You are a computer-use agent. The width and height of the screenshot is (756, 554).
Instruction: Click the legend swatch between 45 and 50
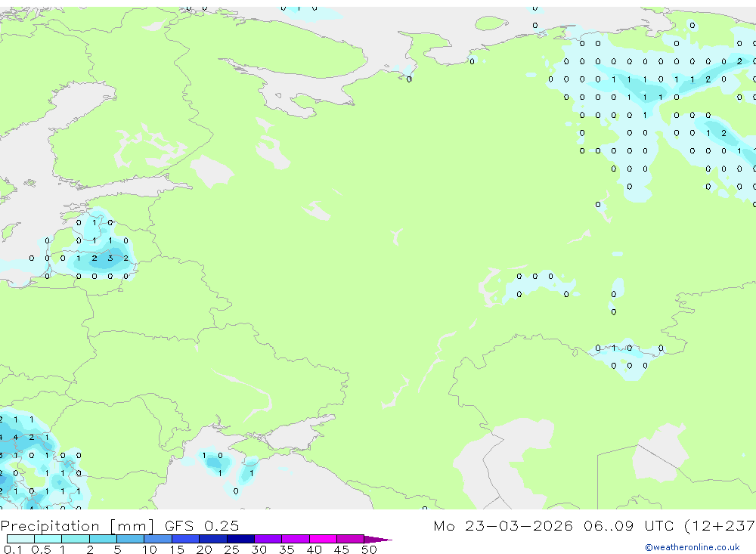351,539
